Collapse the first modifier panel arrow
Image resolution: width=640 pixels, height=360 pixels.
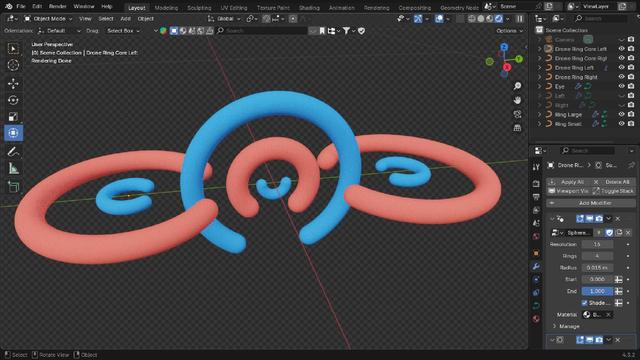[552, 219]
